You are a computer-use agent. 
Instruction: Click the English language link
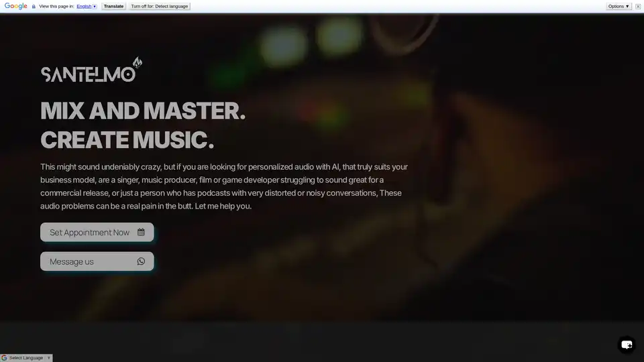pyautogui.click(x=83, y=6)
